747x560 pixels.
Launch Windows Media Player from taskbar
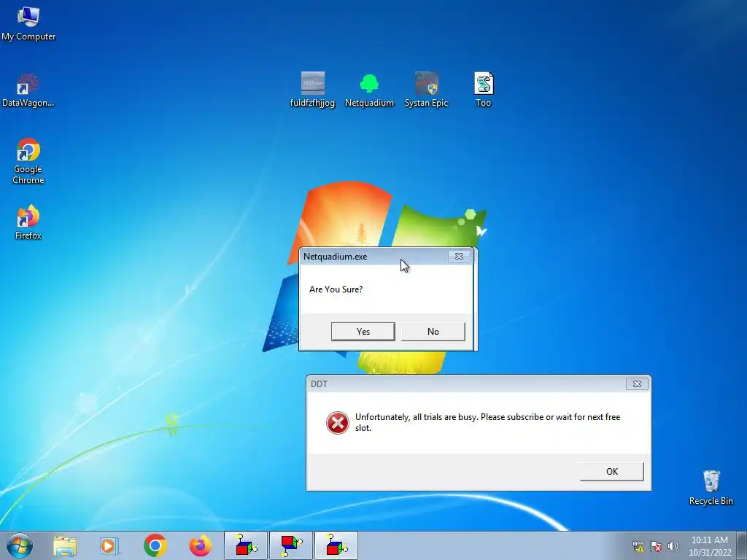[x=109, y=545]
